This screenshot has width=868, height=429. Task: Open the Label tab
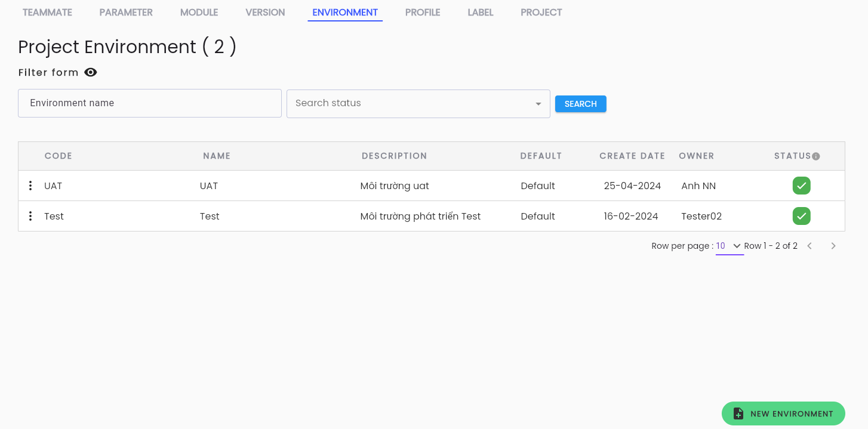(481, 13)
